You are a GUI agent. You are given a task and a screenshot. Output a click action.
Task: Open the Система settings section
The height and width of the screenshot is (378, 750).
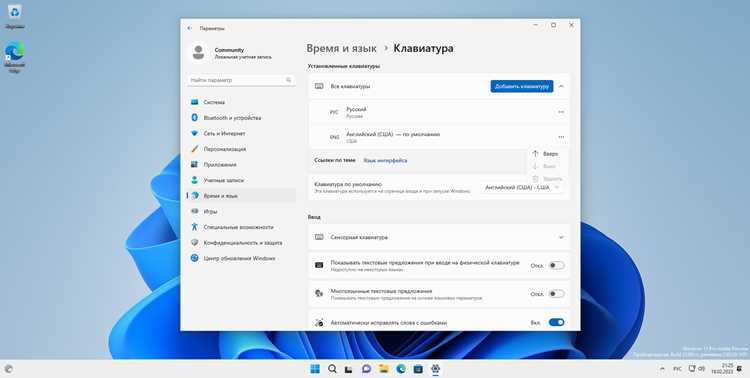(241, 102)
